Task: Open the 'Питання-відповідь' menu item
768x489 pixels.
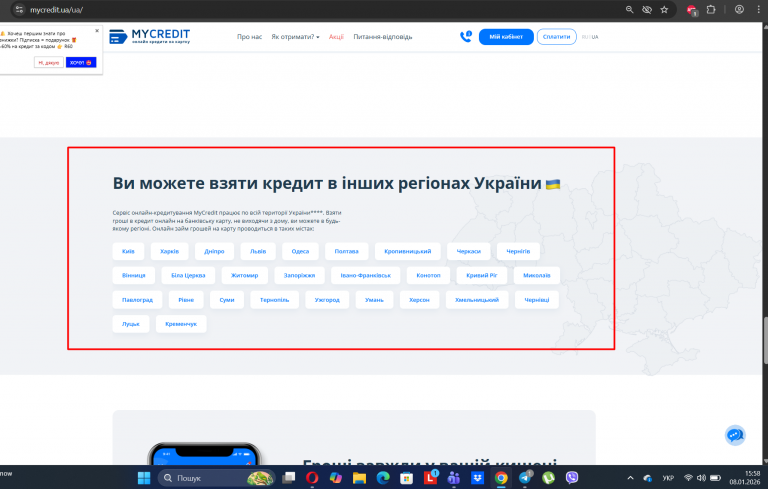Action: coord(383,37)
